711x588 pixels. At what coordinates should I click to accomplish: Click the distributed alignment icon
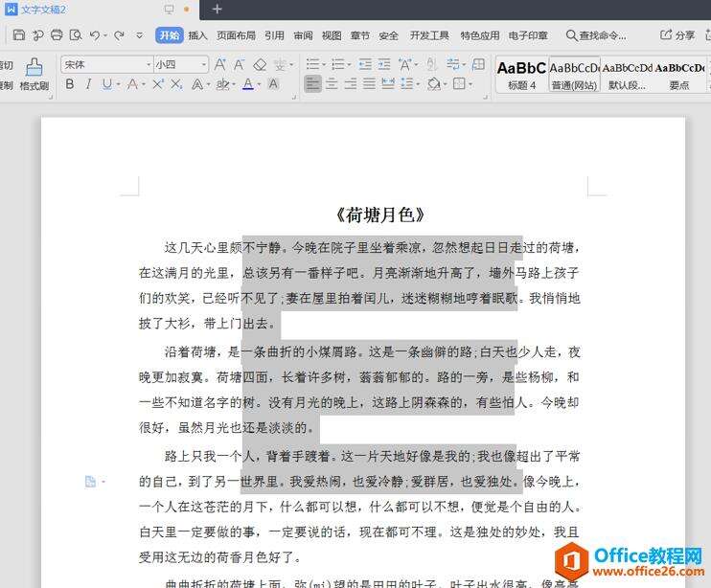click(388, 83)
